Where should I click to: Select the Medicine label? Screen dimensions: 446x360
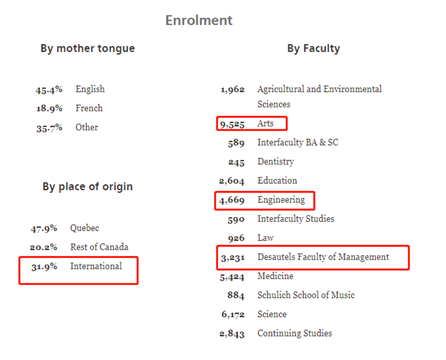click(275, 276)
